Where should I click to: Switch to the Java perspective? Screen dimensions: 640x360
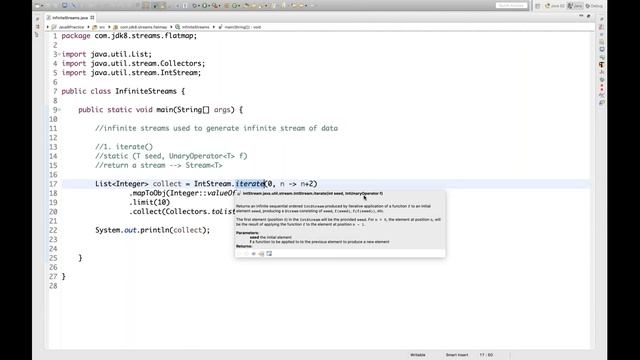pyautogui.click(x=575, y=6)
